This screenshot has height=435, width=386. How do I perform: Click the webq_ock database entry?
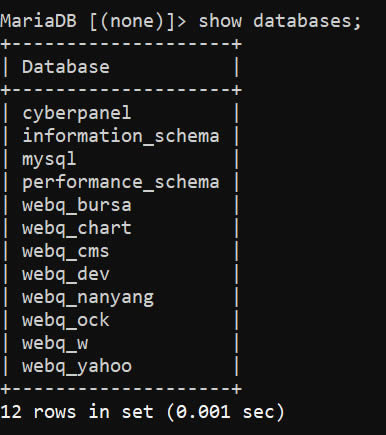pyautogui.click(x=66, y=320)
